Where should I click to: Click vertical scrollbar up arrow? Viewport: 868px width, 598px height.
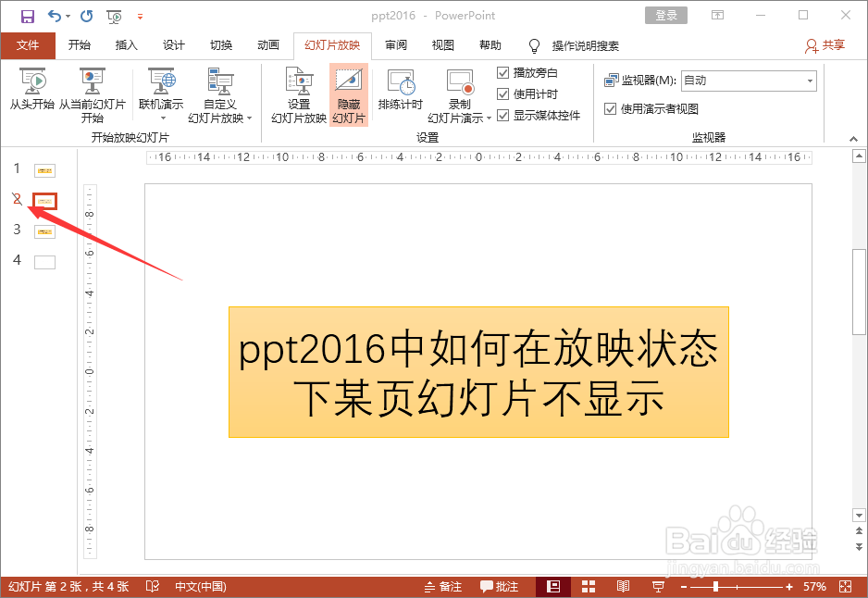(859, 156)
